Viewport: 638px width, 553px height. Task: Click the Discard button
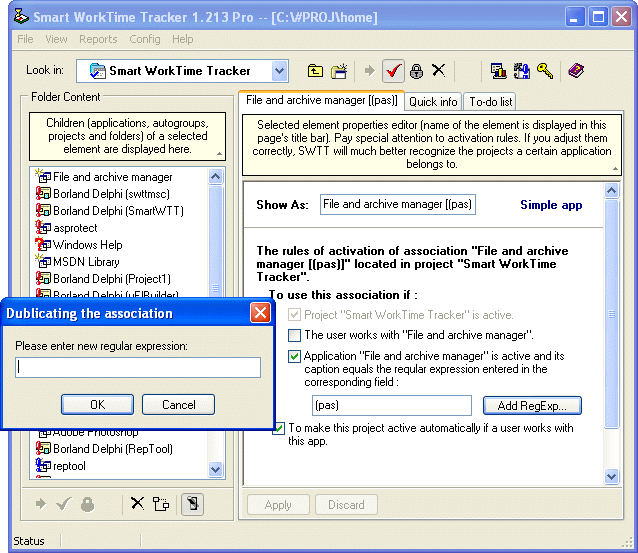click(346, 505)
